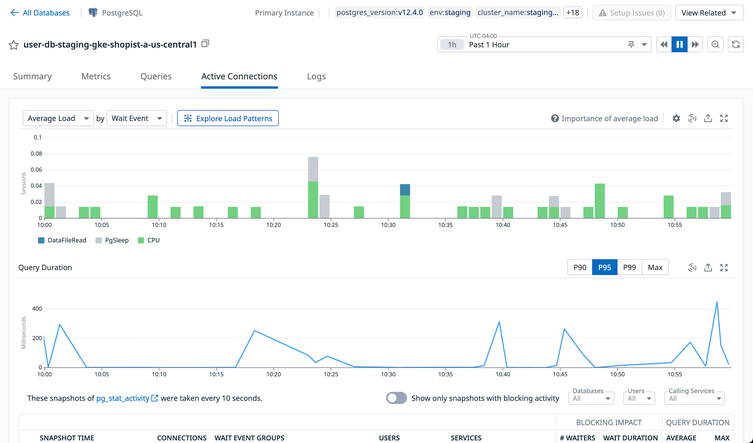Select the P99 percentile option
Image resolution: width=753 pixels, height=443 pixels.
pos(629,267)
